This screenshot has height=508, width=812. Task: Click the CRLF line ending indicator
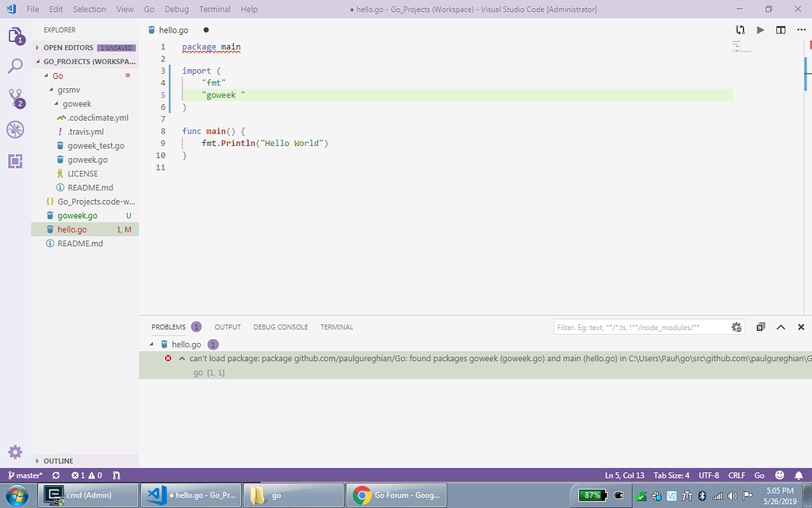point(737,475)
